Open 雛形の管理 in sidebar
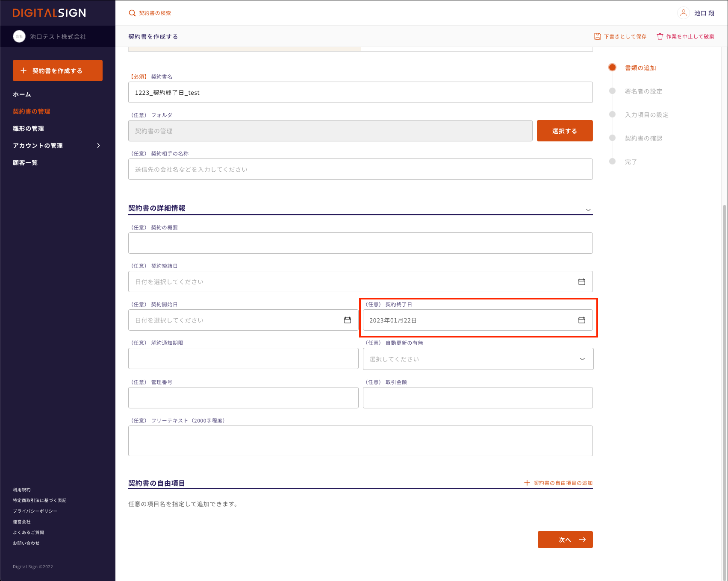Viewport: 728px width, 581px height. [x=28, y=129]
